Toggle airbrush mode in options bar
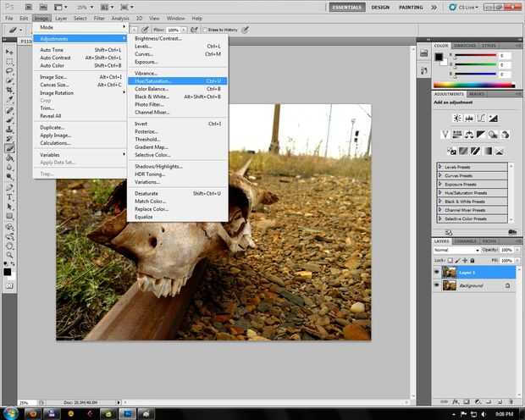Screen dimensions: 525x420 tap(194, 30)
